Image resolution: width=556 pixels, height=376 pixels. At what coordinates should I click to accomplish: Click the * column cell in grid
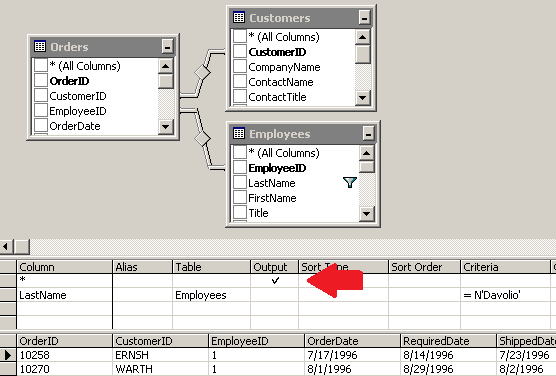pyautogui.click(x=65, y=280)
